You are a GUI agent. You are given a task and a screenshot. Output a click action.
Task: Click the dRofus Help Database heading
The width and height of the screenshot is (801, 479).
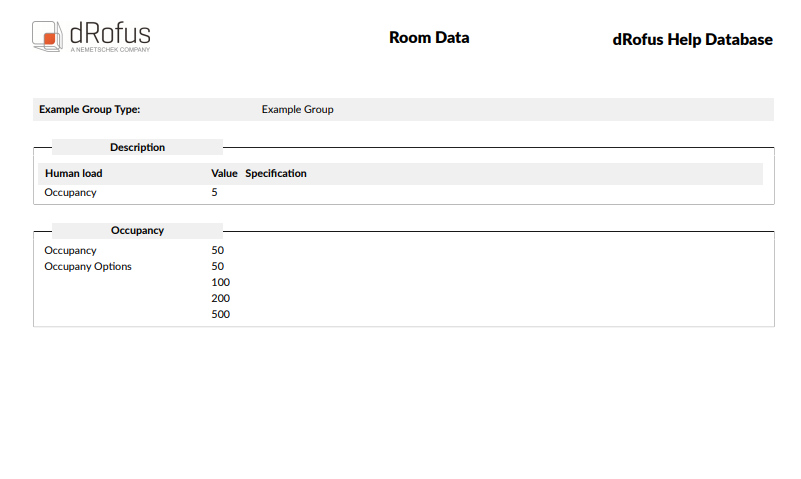[692, 40]
